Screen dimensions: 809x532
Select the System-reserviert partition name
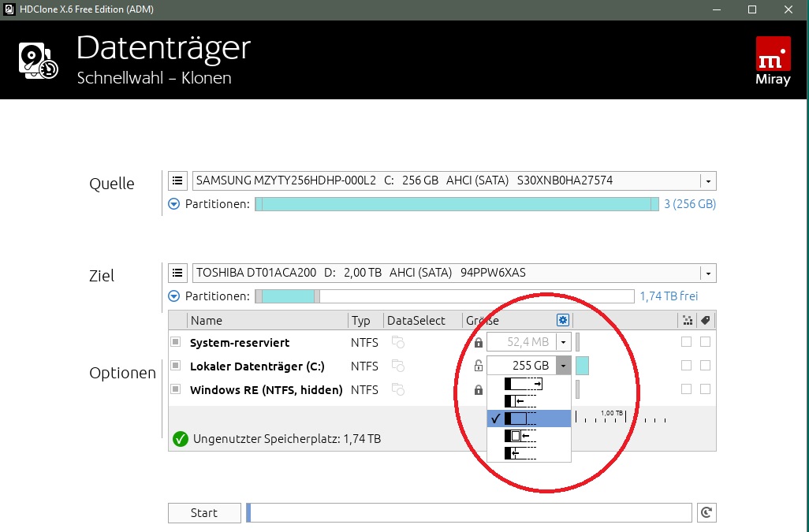point(240,343)
